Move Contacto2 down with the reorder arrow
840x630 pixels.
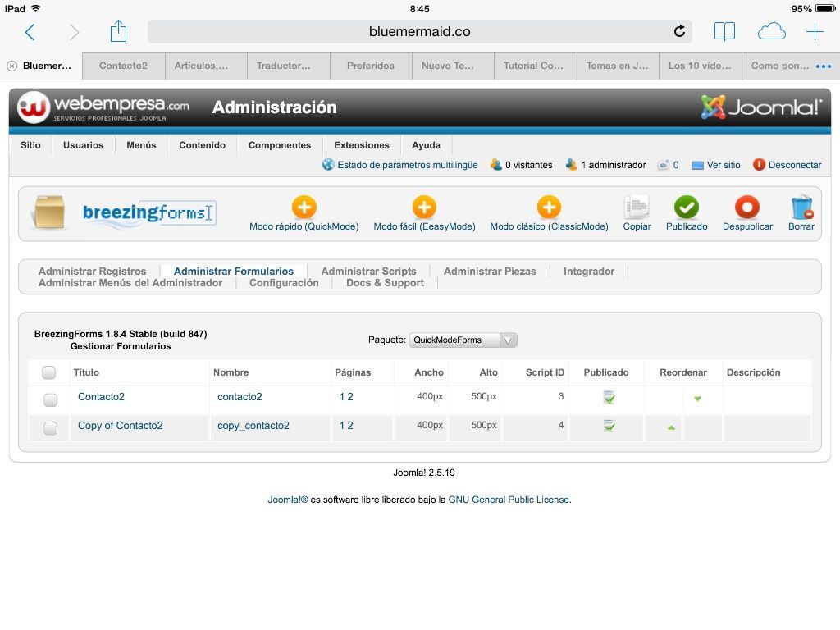pyautogui.click(x=697, y=399)
